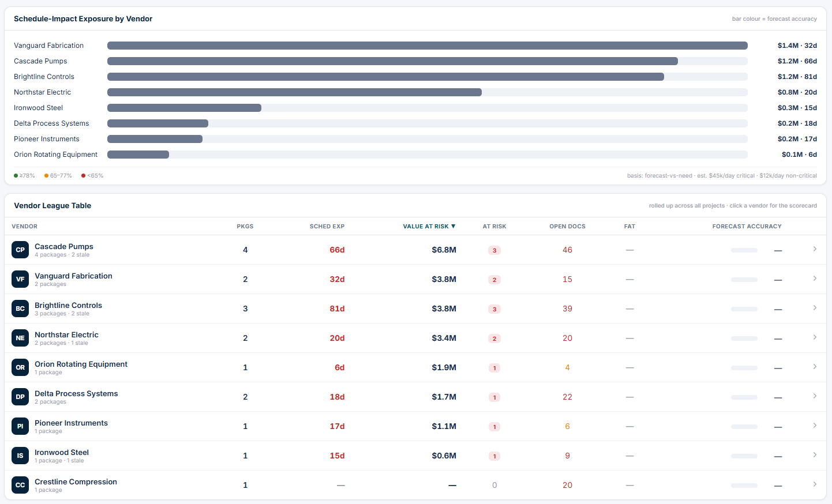Screen dimensions: 832x504
Task: Click the Brightline Controls exposure bar
Action: pos(385,77)
